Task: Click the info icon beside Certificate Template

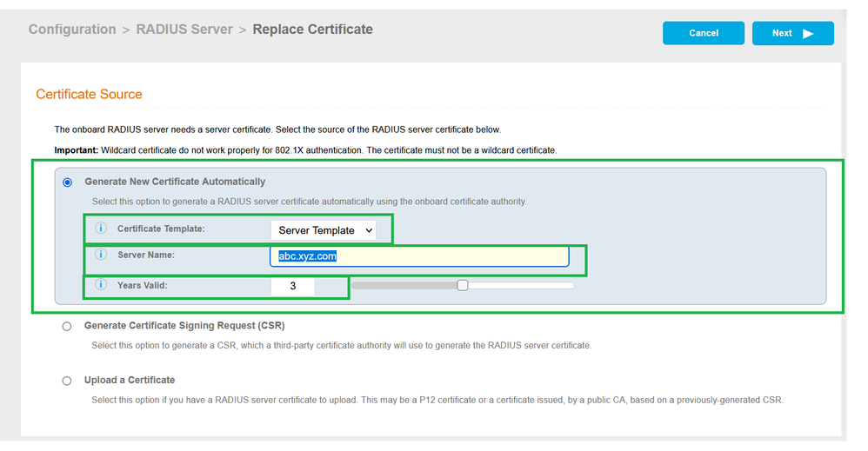Action: pyautogui.click(x=101, y=229)
